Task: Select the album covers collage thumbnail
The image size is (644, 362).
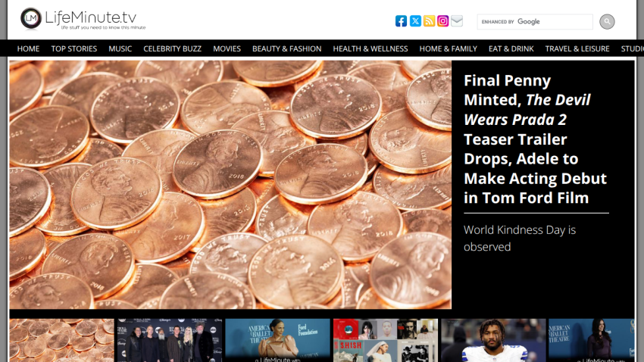Action: click(x=386, y=340)
